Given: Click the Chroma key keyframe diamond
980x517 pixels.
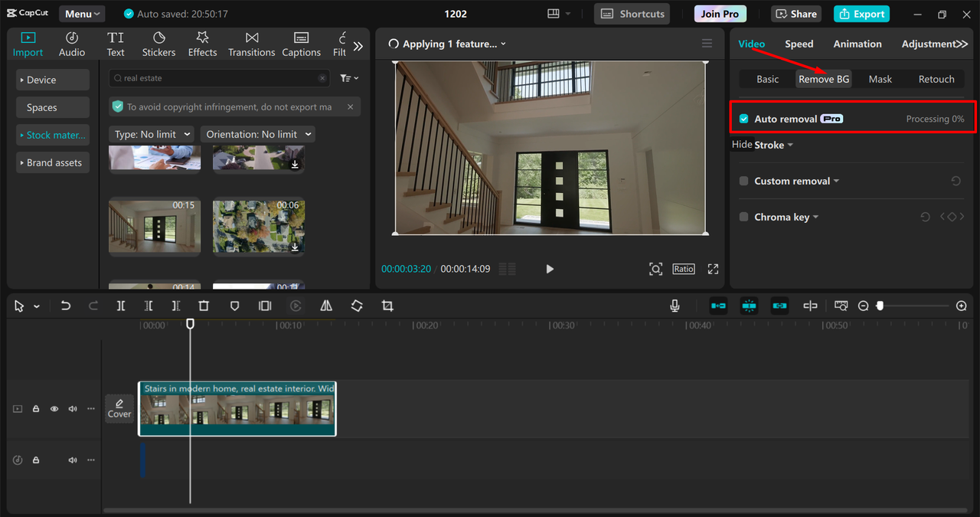Looking at the screenshot, I should click(x=952, y=218).
